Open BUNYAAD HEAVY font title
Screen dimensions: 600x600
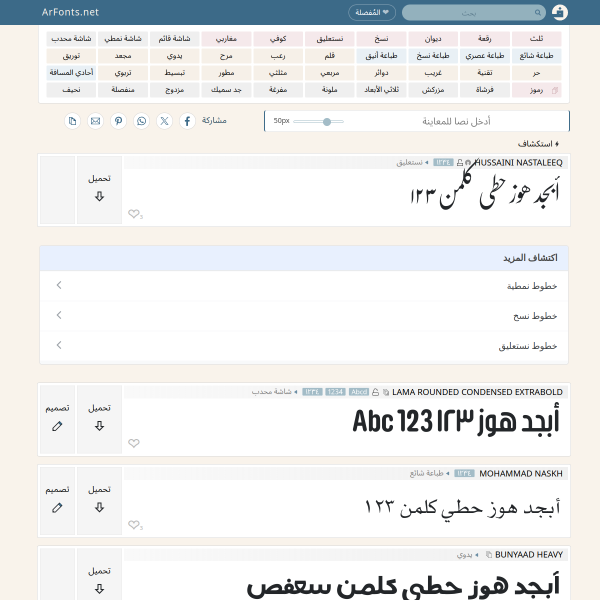click(x=529, y=555)
